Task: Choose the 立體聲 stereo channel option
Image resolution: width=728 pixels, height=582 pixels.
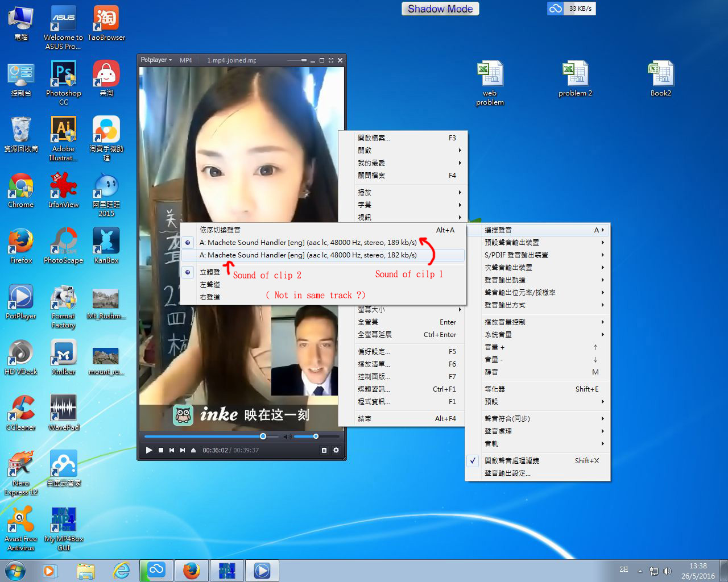Action: click(322, 272)
